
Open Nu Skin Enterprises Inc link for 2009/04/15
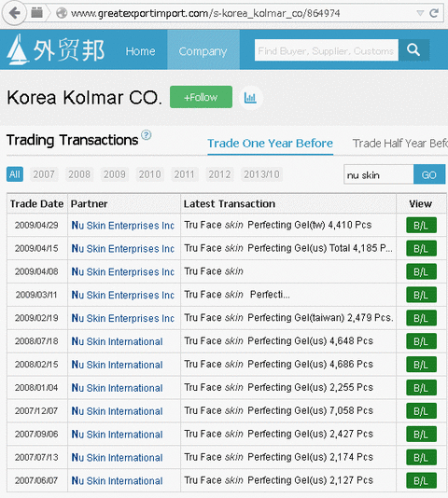pyautogui.click(x=122, y=248)
